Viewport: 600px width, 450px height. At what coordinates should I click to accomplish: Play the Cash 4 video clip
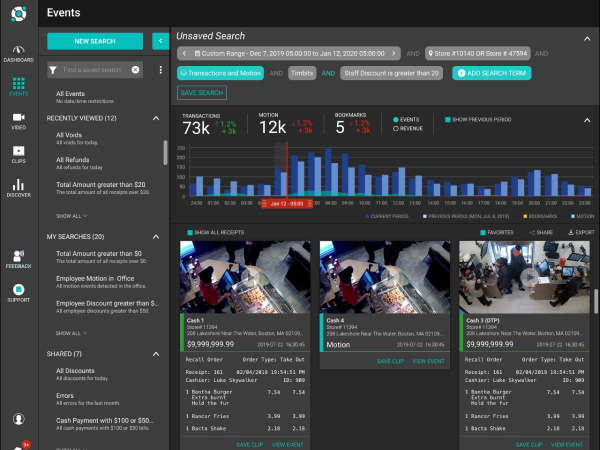385,275
